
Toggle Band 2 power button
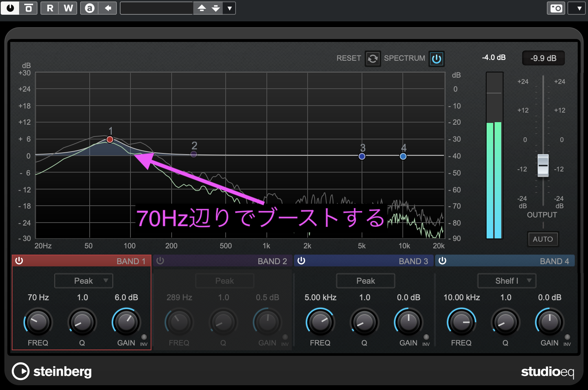(160, 261)
